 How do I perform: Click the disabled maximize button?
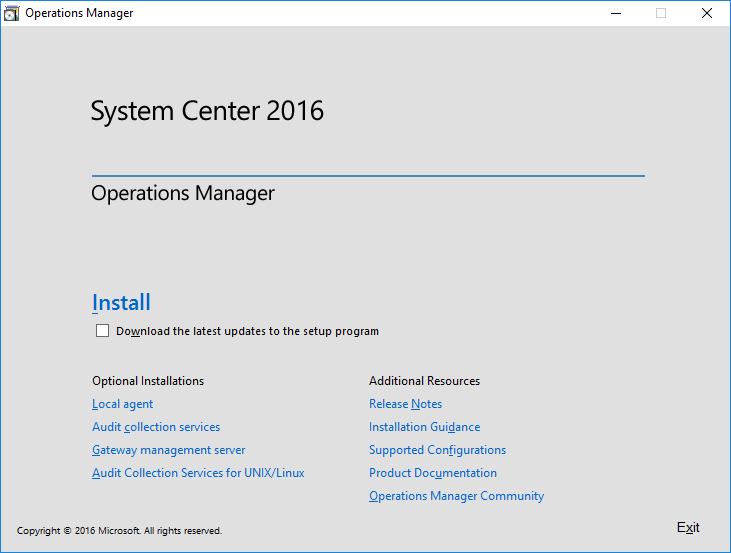tap(661, 13)
